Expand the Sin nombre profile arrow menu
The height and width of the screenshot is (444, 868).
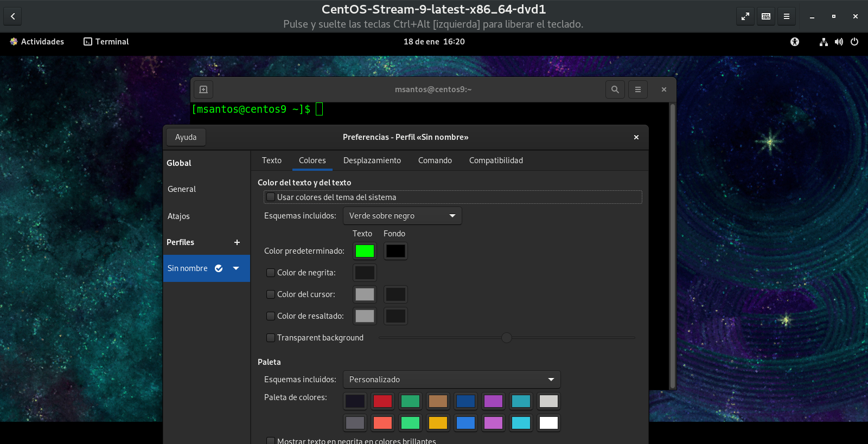tap(236, 268)
